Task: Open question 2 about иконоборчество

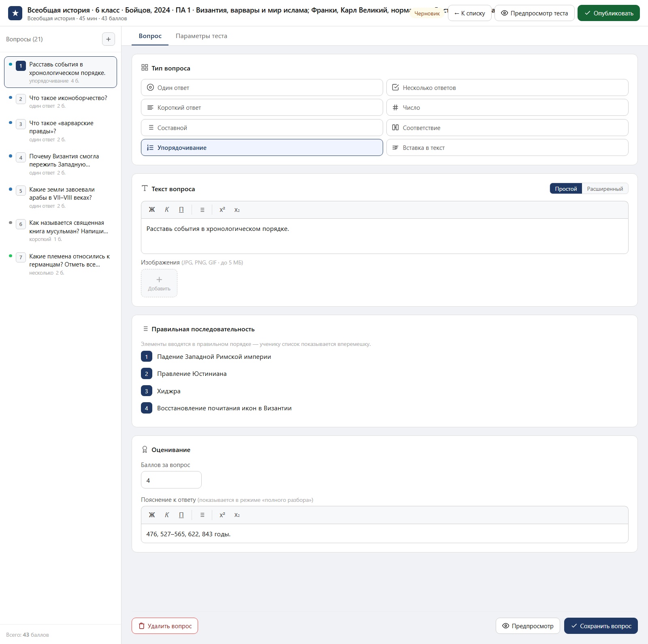Action: (61, 101)
